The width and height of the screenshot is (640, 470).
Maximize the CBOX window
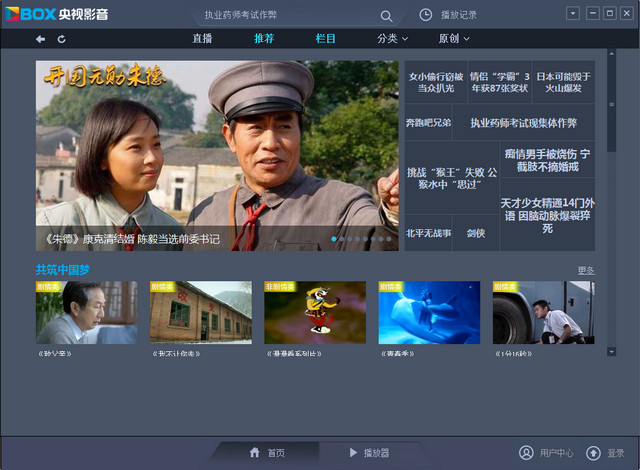(x=609, y=13)
